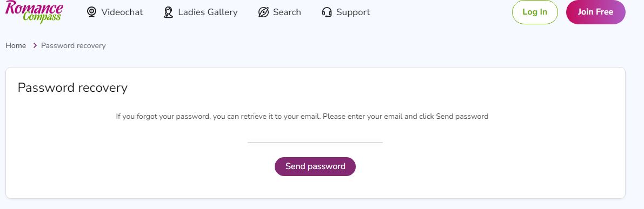Focus the email input field
The width and height of the screenshot is (644, 209).
click(315, 136)
